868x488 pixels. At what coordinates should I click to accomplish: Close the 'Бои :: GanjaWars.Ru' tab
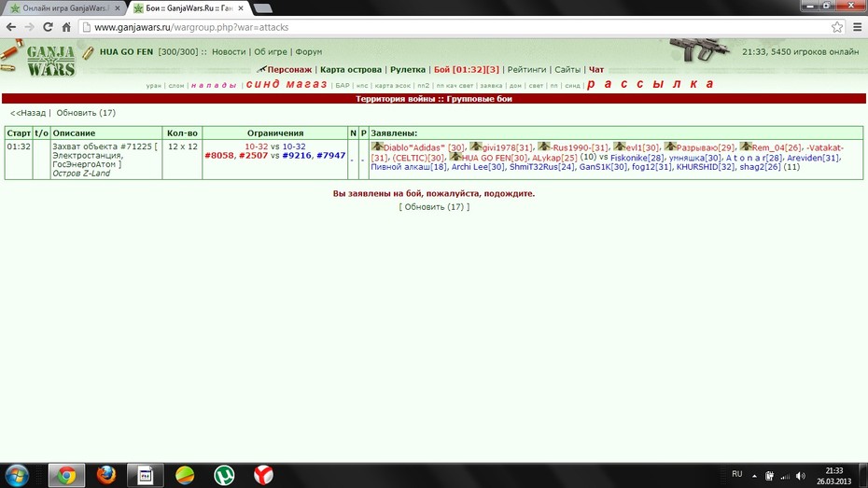tap(241, 8)
